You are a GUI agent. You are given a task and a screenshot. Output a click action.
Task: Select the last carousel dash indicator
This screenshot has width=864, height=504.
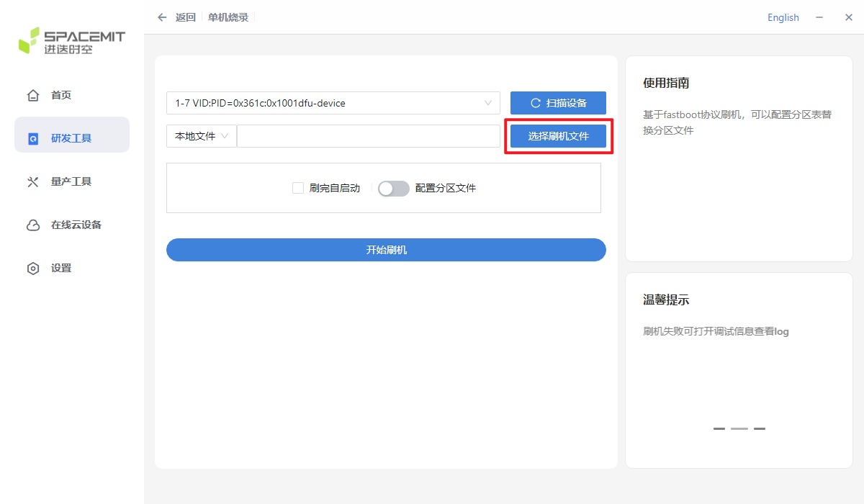point(760,428)
